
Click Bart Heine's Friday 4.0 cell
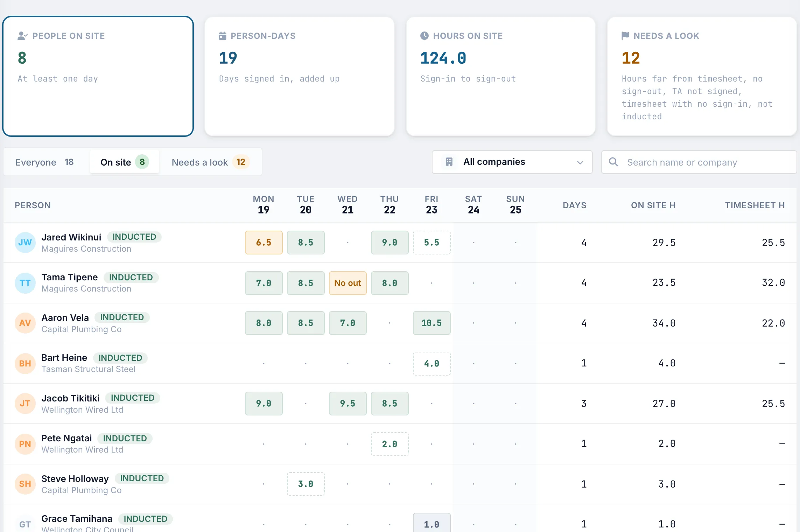coord(432,364)
